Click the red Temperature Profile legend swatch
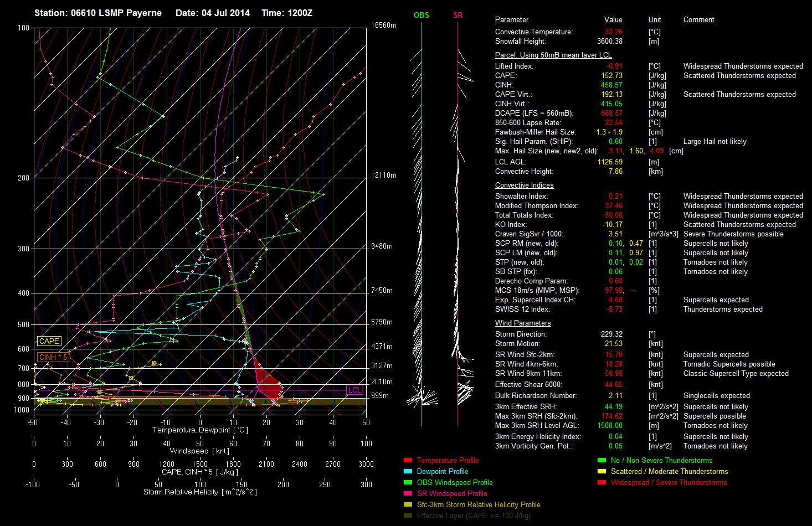Image resolution: width=812 pixels, height=526 pixels. tap(408, 460)
